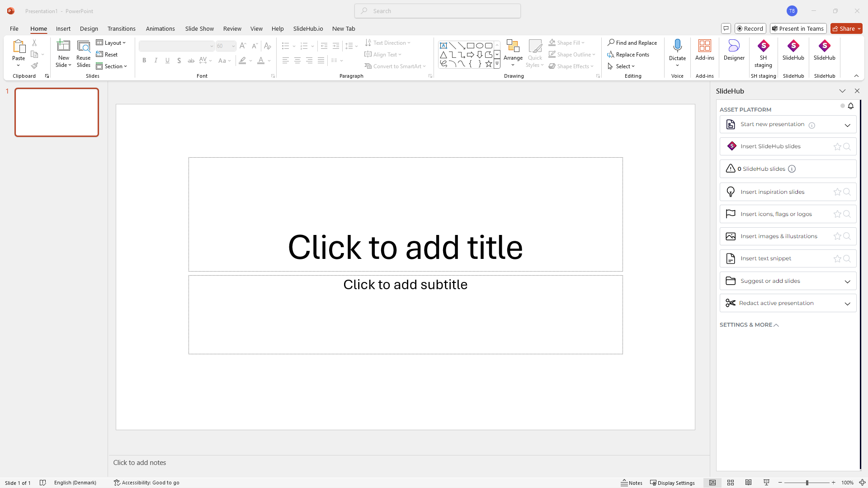Switch to Slide Sorter view in the status bar
This screenshot has height=488, width=868.
731,483
